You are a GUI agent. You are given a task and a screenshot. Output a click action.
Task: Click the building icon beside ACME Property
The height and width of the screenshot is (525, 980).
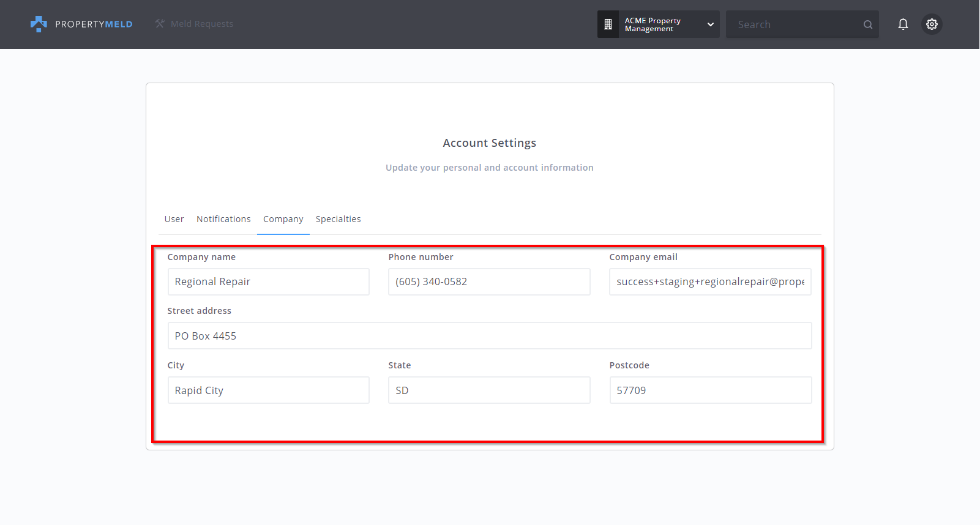(x=608, y=24)
